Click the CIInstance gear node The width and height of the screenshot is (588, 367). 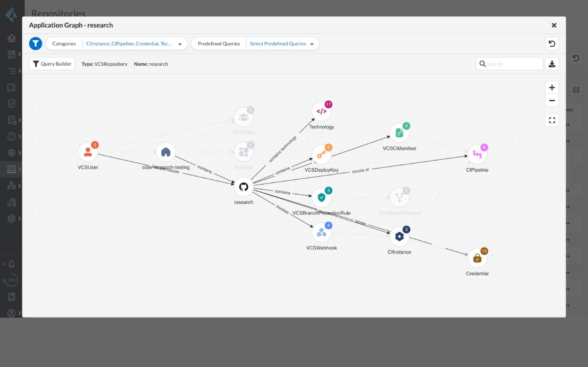(399, 237)
